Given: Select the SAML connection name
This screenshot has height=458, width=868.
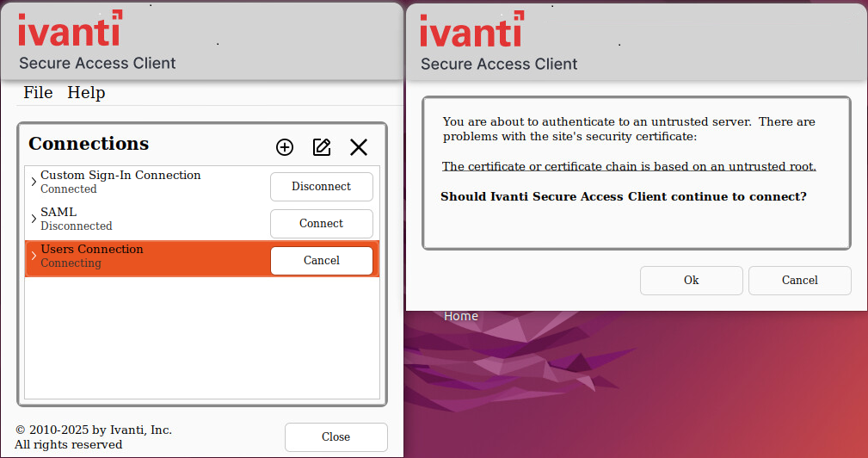Looking at the screenshot, I should coord(58,212).
